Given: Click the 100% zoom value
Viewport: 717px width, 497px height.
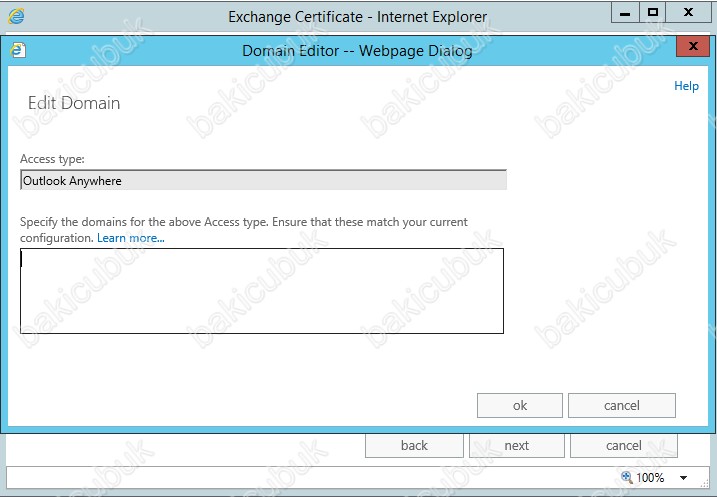Looking at the screenshot, I should click(650, 478).
